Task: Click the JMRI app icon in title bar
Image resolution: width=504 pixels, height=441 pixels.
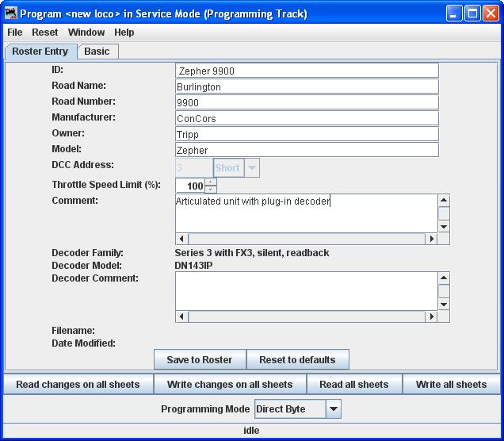Action: tap(11, 13)
